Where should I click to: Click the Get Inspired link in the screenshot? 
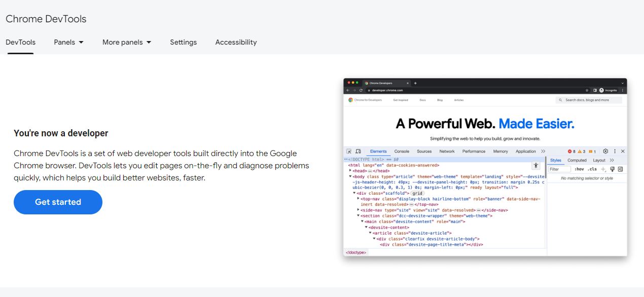coord(401,100)
